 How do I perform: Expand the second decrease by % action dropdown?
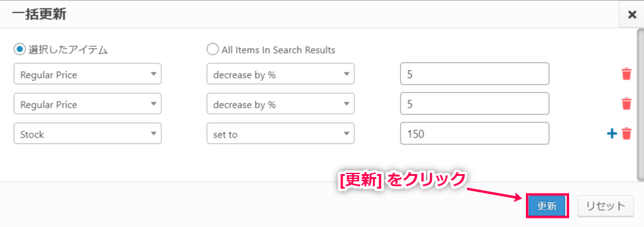(280, 104)
